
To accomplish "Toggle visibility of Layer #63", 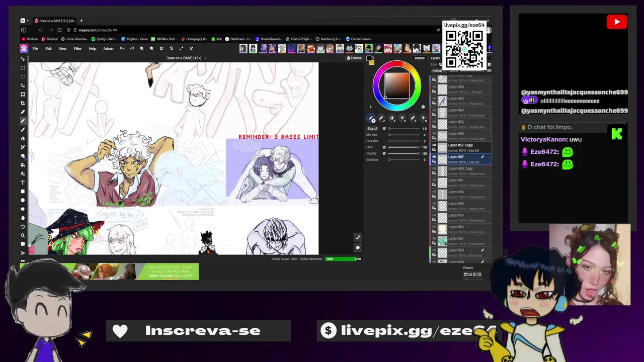I will [434, 99].
